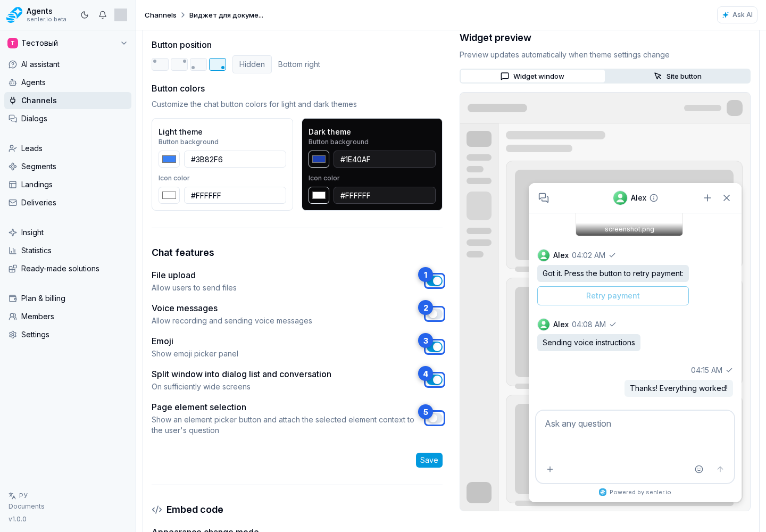Click info icon next to Alex
The image size is (766, 532).
[x=654, y=198]
